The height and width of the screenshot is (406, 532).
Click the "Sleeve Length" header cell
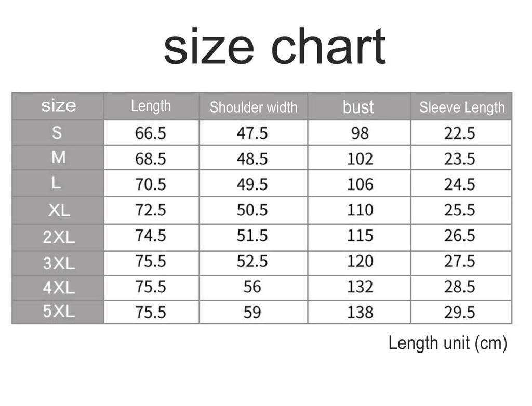462,107
